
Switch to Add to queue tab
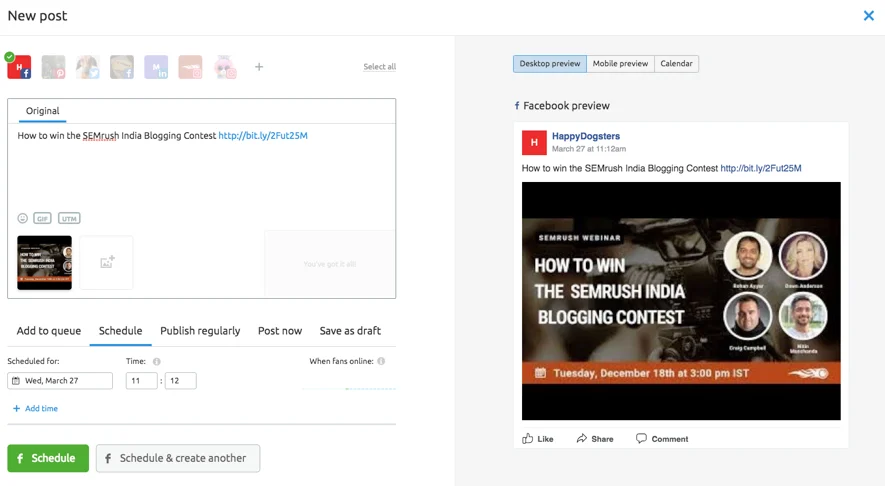(x=49, y=331)
